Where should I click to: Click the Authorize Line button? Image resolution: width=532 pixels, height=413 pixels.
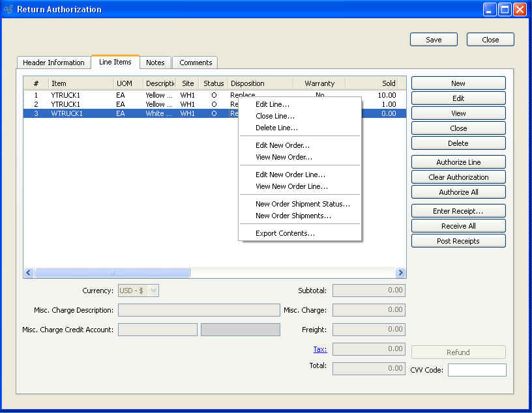[458, 162]
